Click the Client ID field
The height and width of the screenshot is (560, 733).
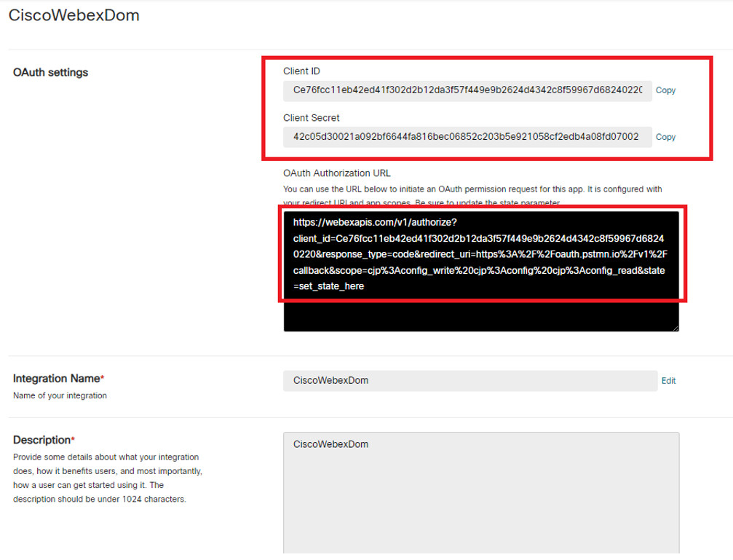pos(467,91)
